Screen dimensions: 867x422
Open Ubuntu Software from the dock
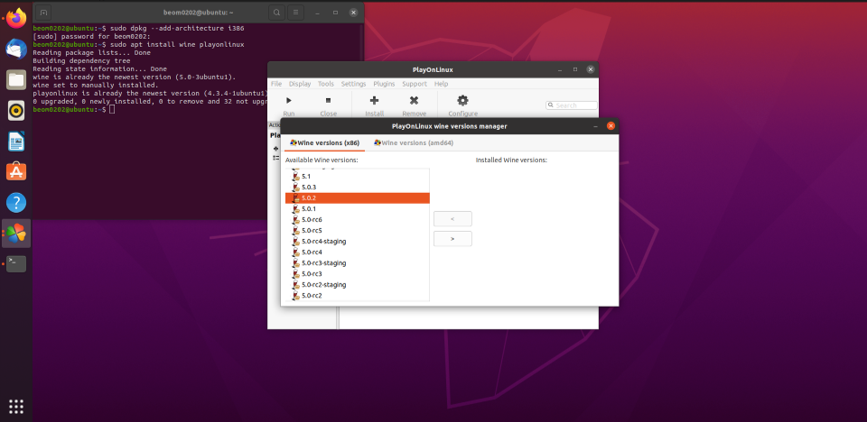(x=16, y=171)
